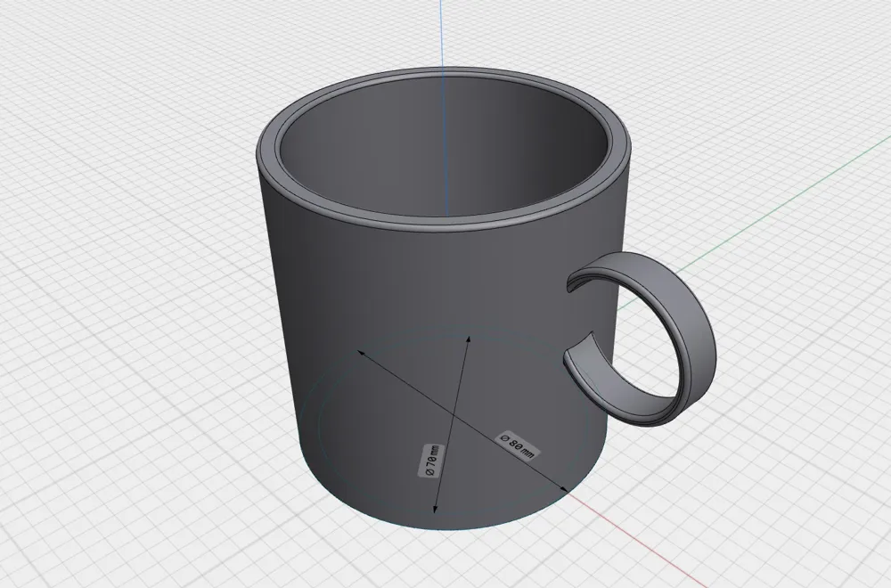Select the Ø 70 mm dimension label
The height and width of the screenshot is (588, 891).
click(x=429, y=459)
